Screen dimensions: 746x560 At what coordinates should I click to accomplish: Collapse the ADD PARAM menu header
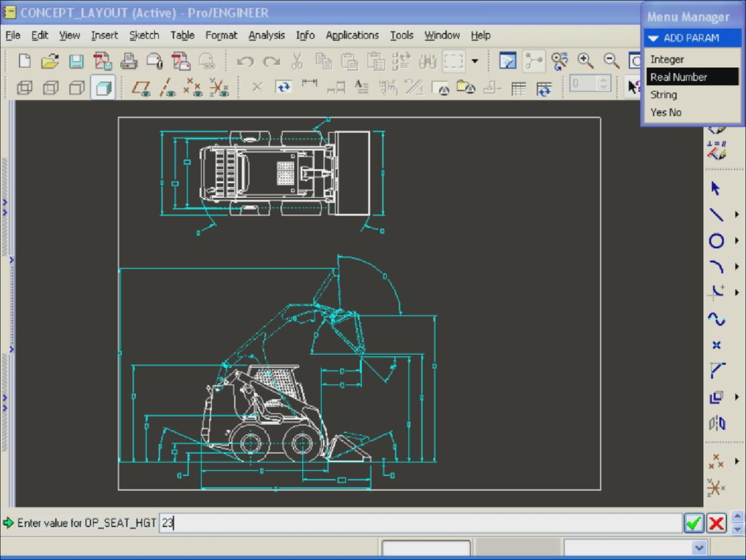tap(692, 38)
